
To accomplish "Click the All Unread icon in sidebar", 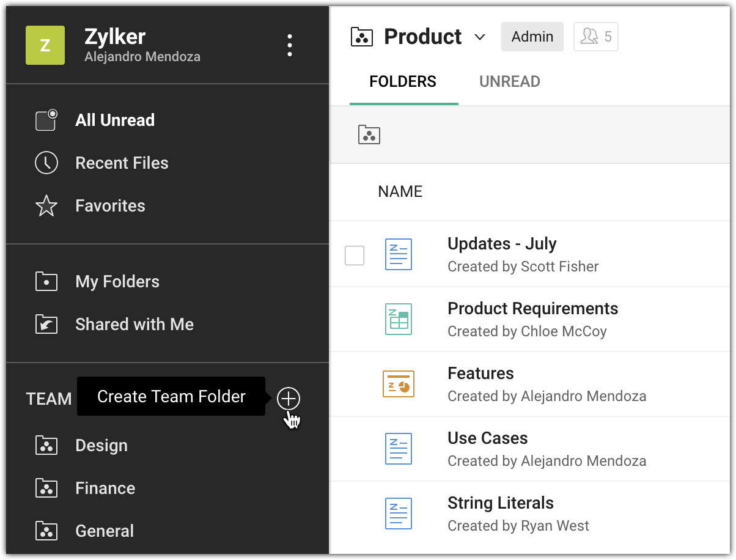I will [x=46, y=120].
